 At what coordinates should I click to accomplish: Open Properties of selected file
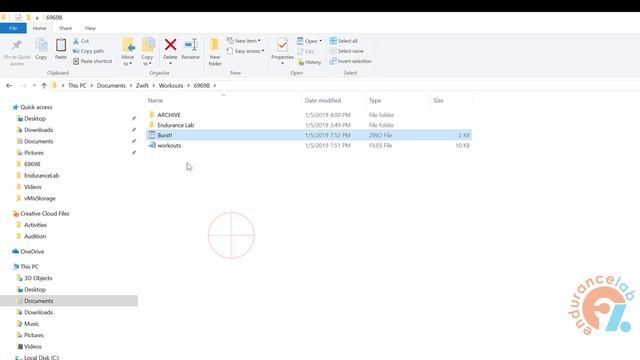282,51
